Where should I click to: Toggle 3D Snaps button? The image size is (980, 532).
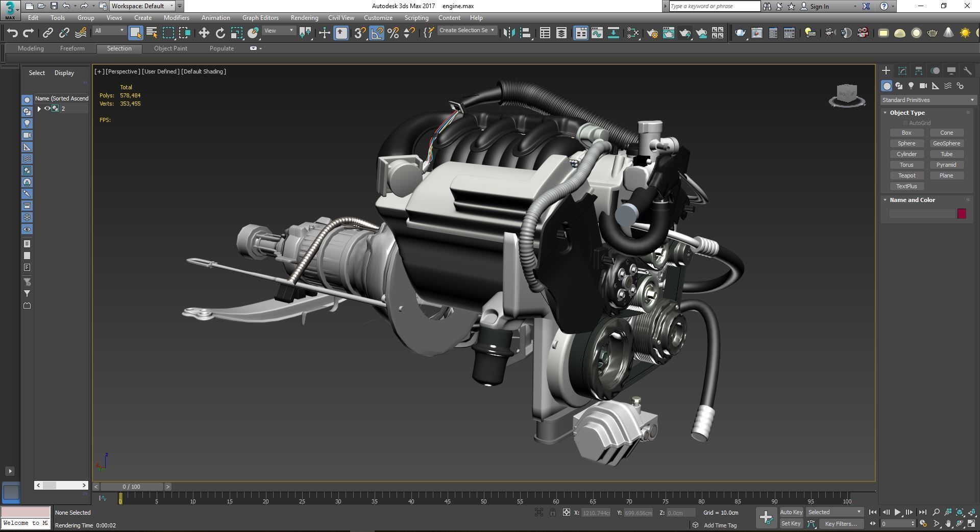pos(360,33)
